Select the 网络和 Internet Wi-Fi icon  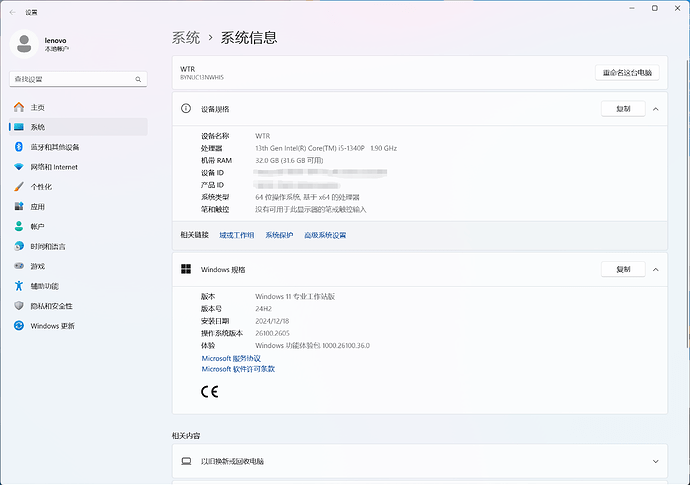tap(18, 167)
